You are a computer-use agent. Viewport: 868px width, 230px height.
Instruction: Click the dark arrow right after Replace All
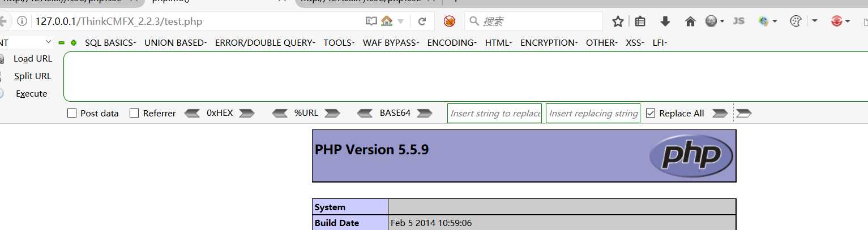[x=720, y=113]
